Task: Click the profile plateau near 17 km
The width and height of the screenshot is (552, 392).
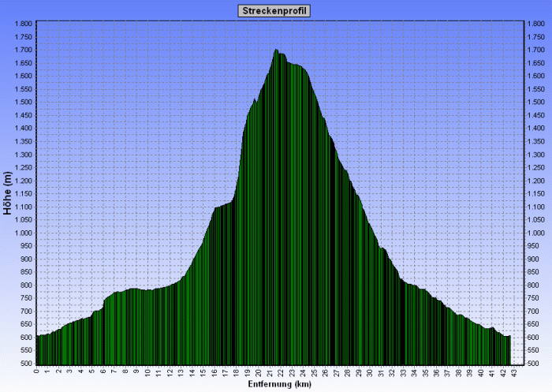Action: coord(223,207)
